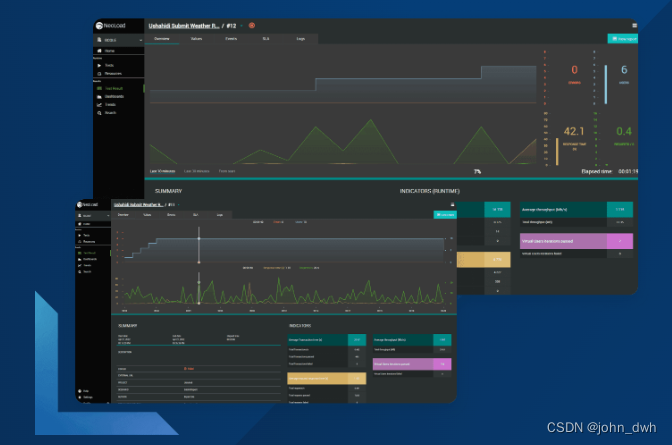Click the Search icon in front window sidebar
This screenshot has width=672, height=445.
(80, 271)
